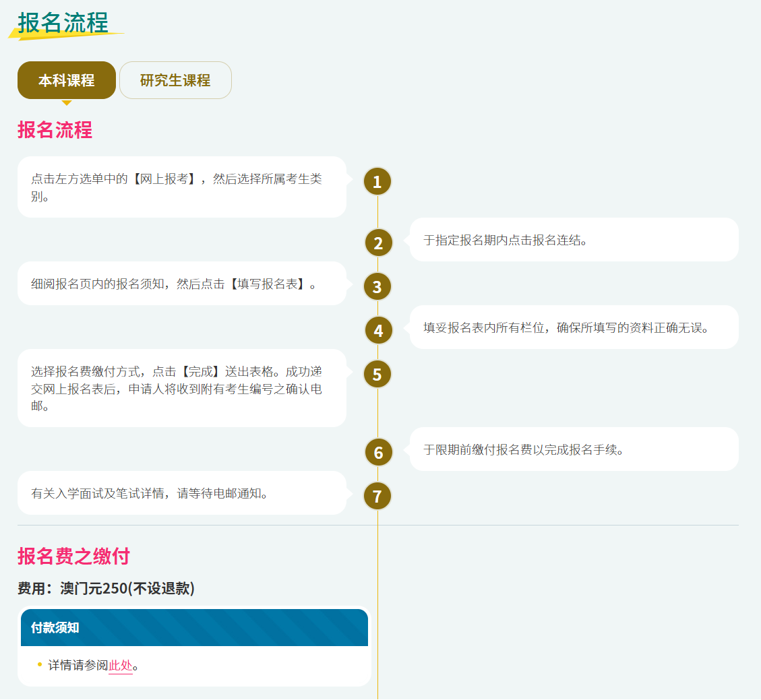
Task: Click the 报名费之缴付 section heading
Action: [x=73, y=556]
